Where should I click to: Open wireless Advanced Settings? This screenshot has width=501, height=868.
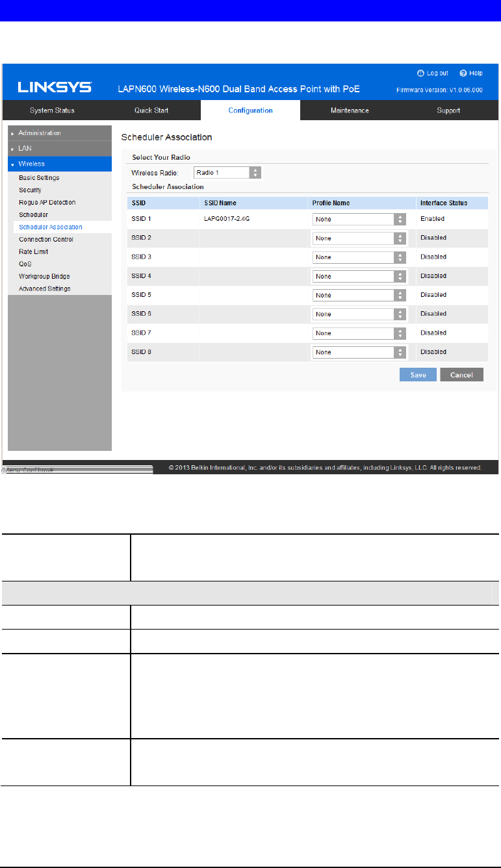tap(45, 288)
